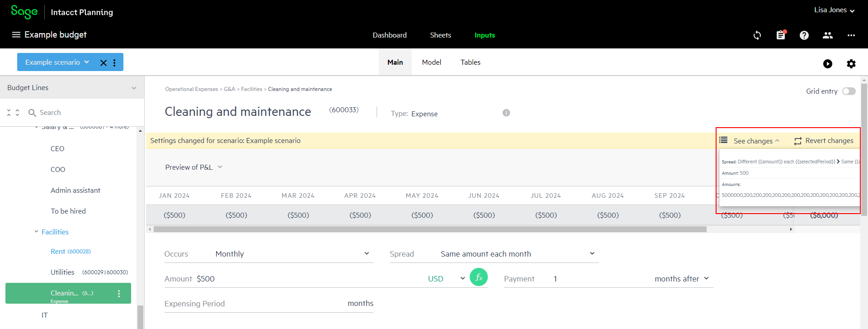
Task: Go to the Sheets tab
Action: tap(440, 35)
